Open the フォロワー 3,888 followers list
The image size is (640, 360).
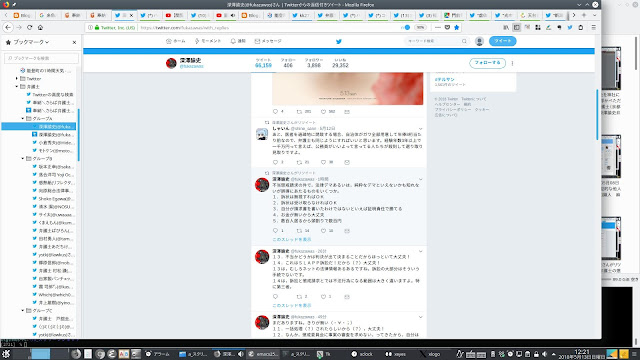[313, 63]
